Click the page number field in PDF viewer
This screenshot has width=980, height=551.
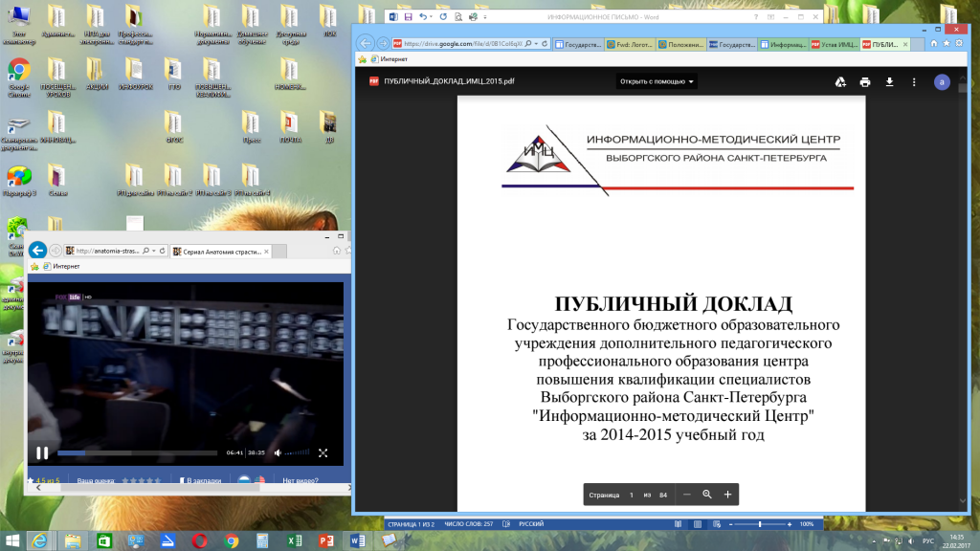pos(631,495)
